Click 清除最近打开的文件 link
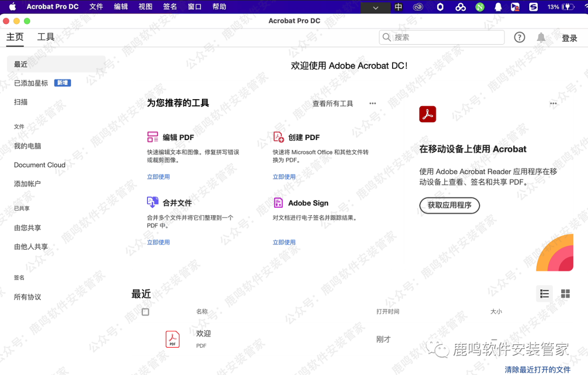 (x=537, y=370)
